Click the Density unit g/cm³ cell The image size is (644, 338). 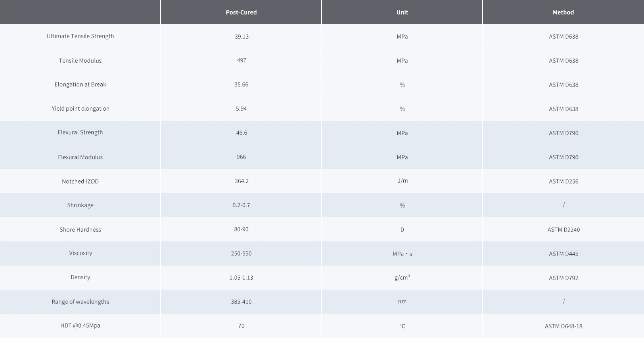(402, 278)
